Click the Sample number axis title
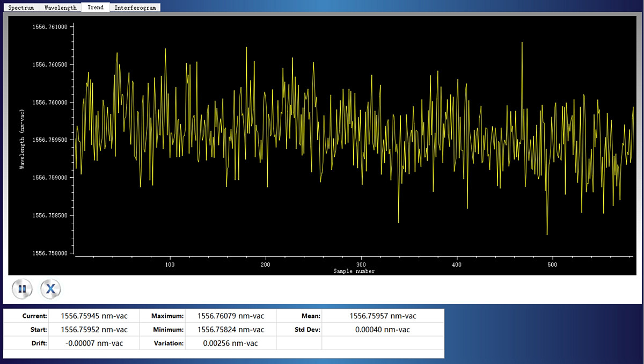The image size is (644, 364). click(x=354, y=271)
